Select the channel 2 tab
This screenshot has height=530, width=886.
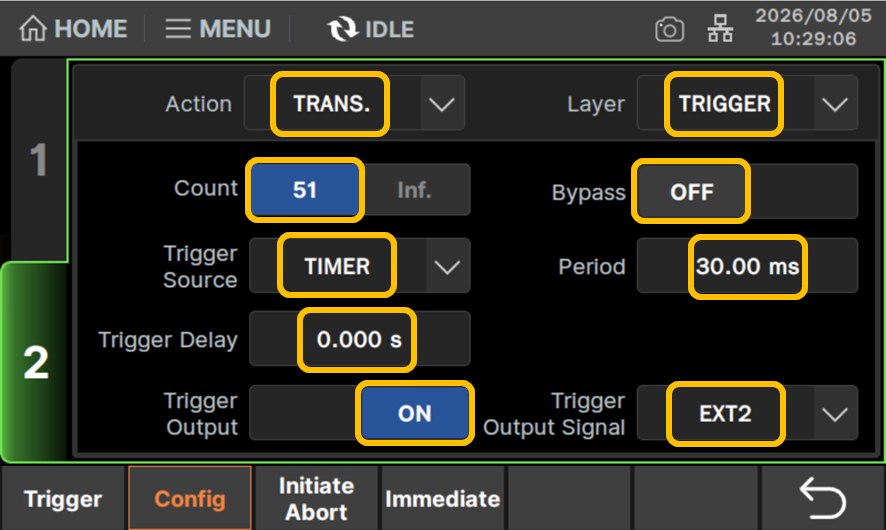point(35,362)
